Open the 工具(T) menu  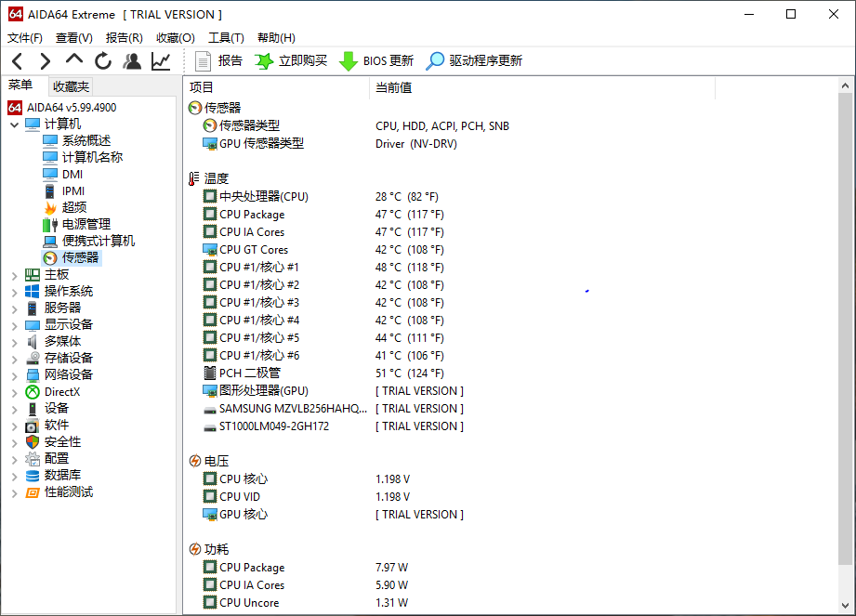click(x=226, y=38)
